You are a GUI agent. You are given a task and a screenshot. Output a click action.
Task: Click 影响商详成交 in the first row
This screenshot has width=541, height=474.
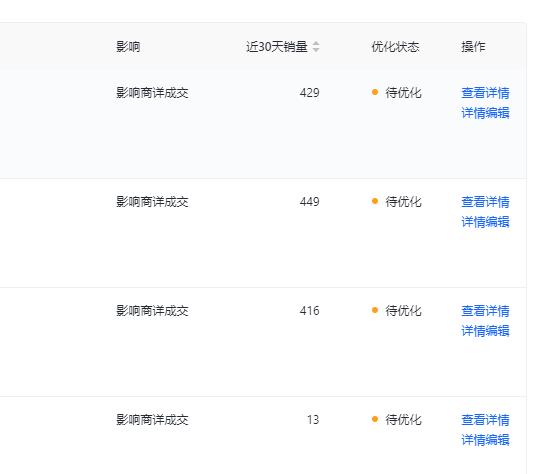point(152,93)
